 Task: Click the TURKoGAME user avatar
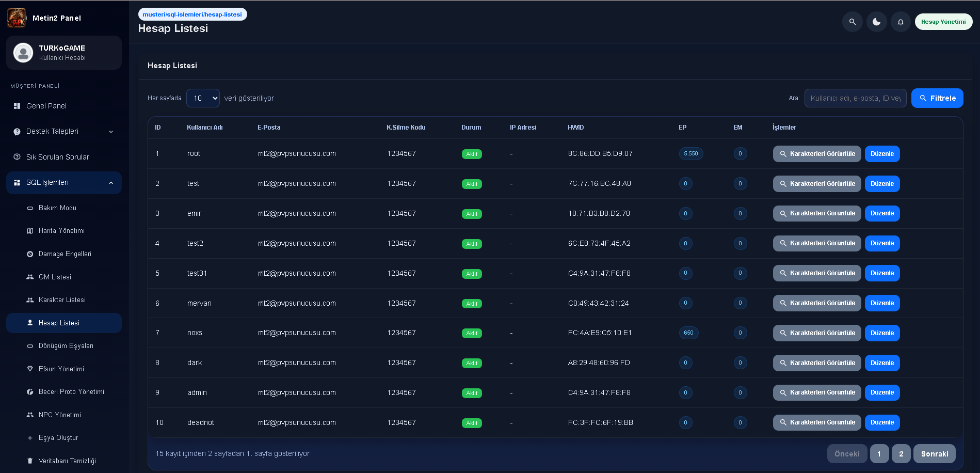coord(23,53)
